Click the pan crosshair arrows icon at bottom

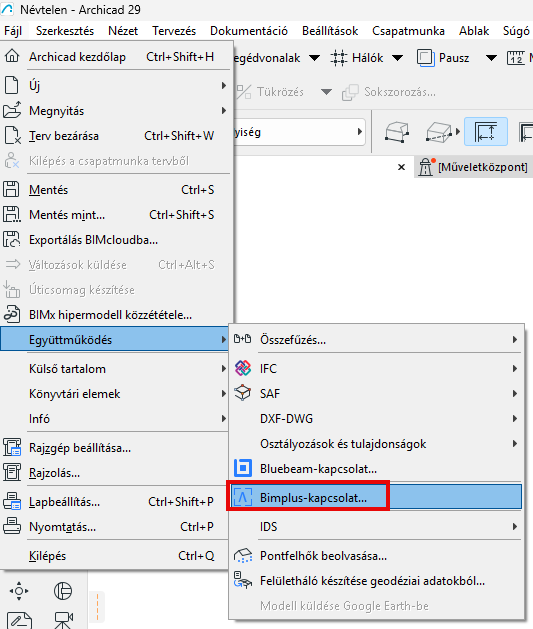click(x=19, y=590)
